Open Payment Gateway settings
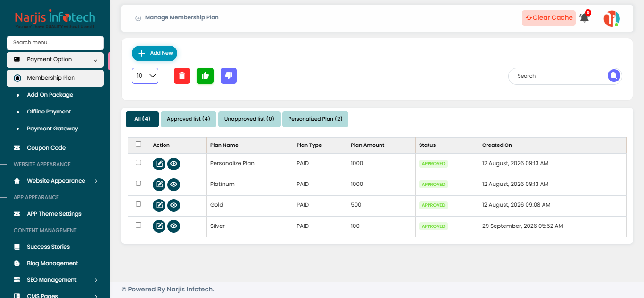The height and width of the screenshot is (298, 644). tap(52, 129)
